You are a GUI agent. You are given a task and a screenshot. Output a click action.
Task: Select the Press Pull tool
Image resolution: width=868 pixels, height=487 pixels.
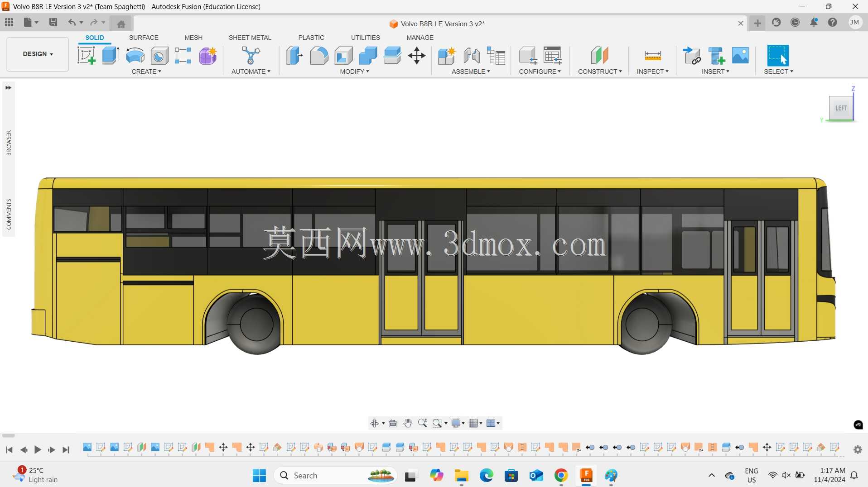(294, 56)
